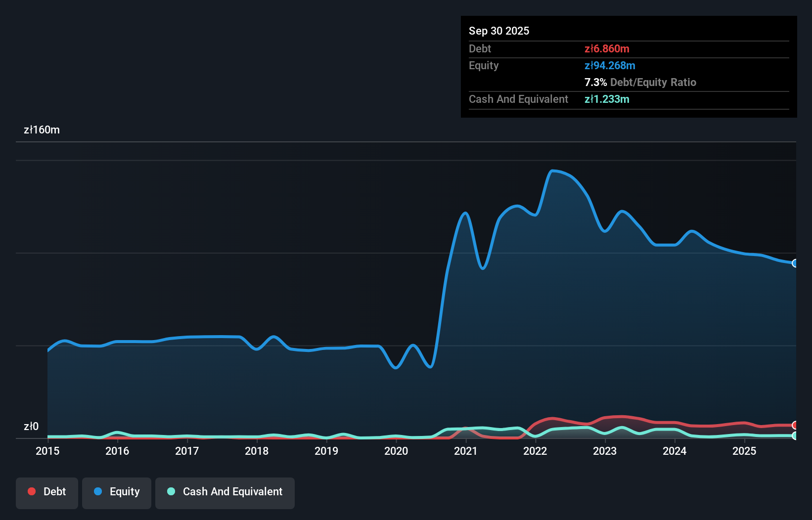Select the blue Equity endpoint marker on the chart
Image resolution: width=812 pixels, height=520 pixels.
pyautogui.click(x=795, y=263)
